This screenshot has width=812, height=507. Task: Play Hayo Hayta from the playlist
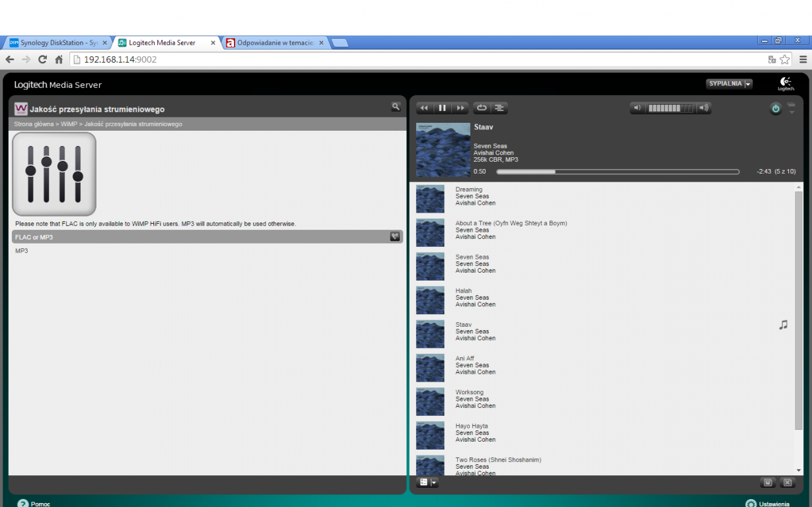tap(472, 426)
